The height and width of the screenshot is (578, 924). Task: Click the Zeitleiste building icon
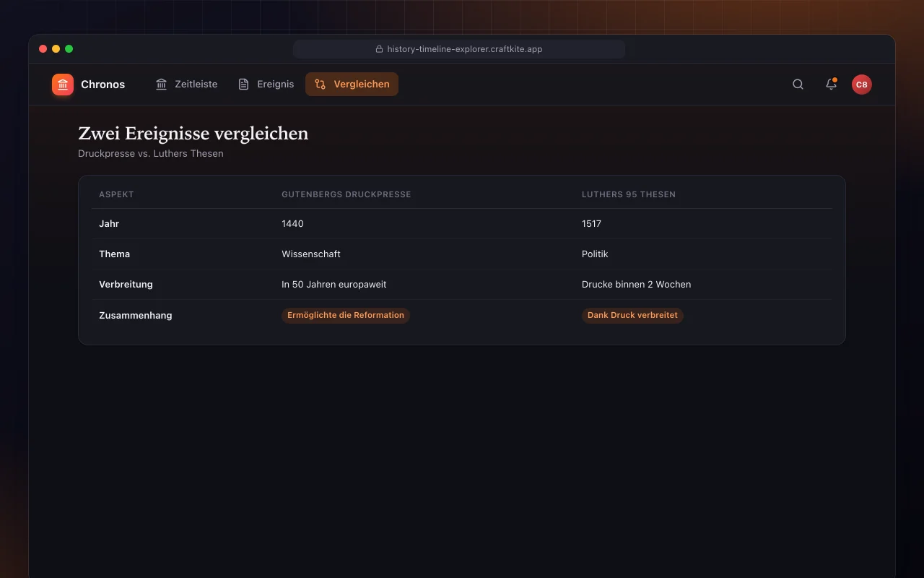162,85
